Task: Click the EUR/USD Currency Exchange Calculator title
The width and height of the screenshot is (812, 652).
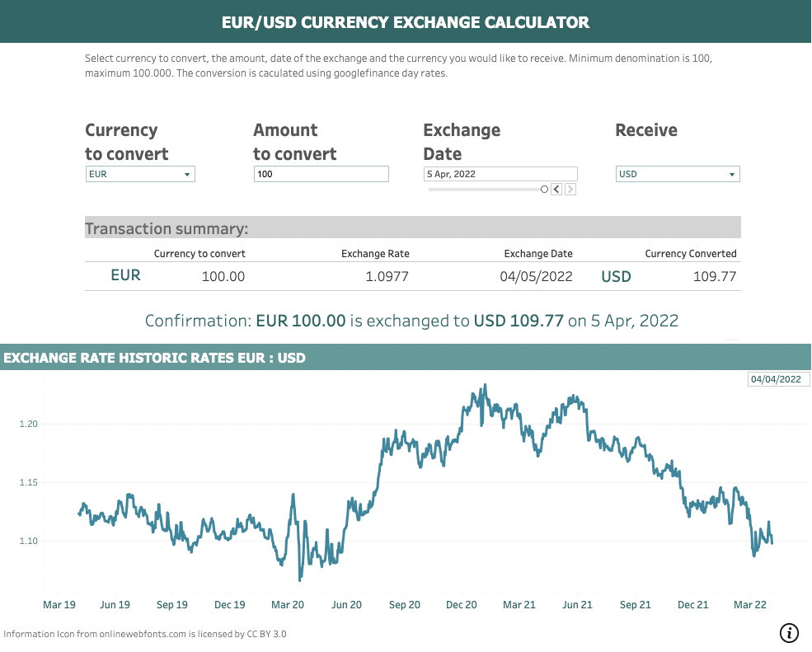Action: (406, 22)
